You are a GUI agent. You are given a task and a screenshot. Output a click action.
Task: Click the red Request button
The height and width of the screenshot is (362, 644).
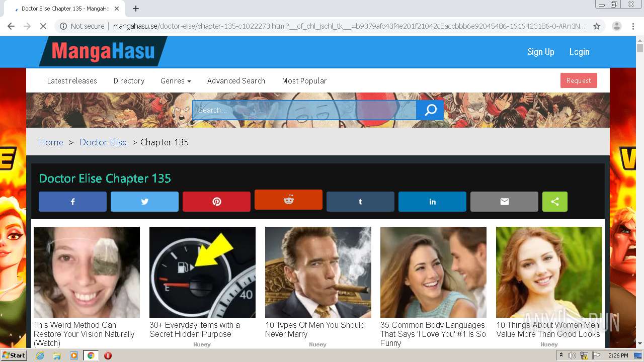coord(579,80)
